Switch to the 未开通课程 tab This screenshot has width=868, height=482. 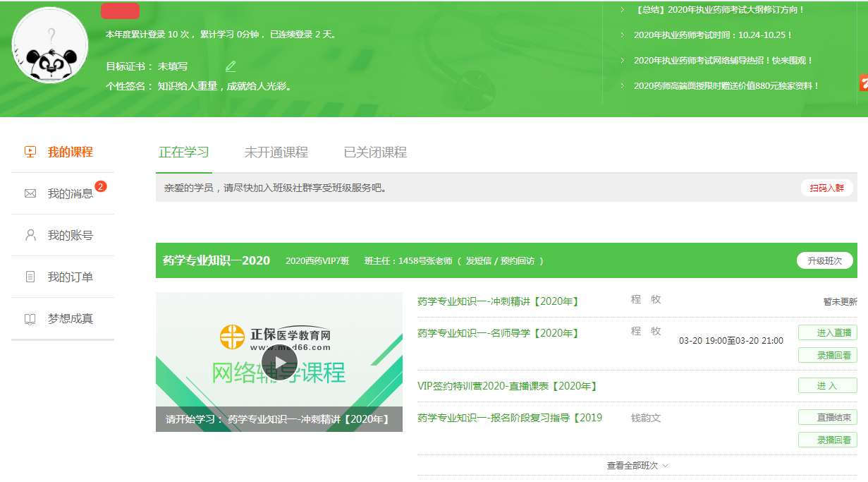click(x=276, y=152)
